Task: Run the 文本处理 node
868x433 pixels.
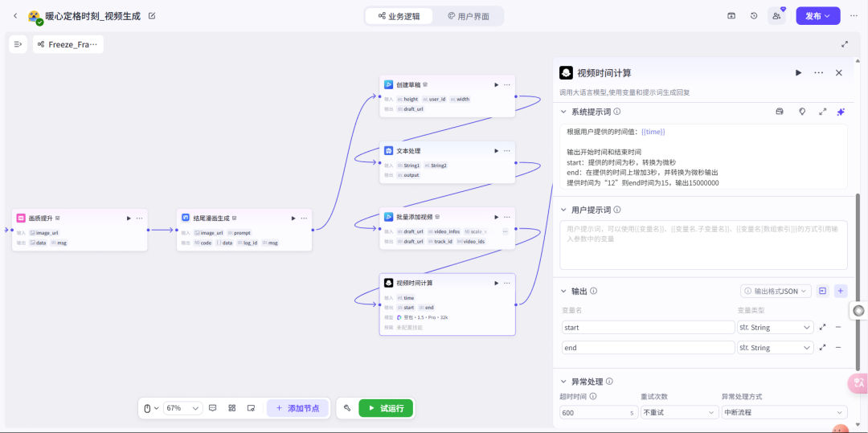Action: (x=497, y=151)
